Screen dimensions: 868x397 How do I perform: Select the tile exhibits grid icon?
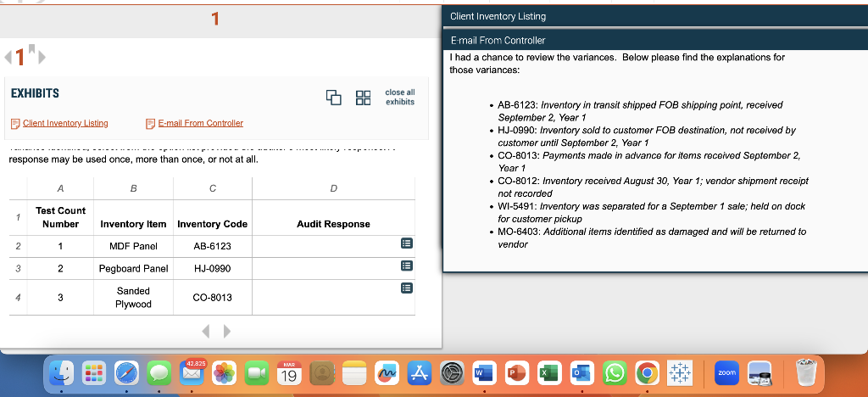point(363,98)
